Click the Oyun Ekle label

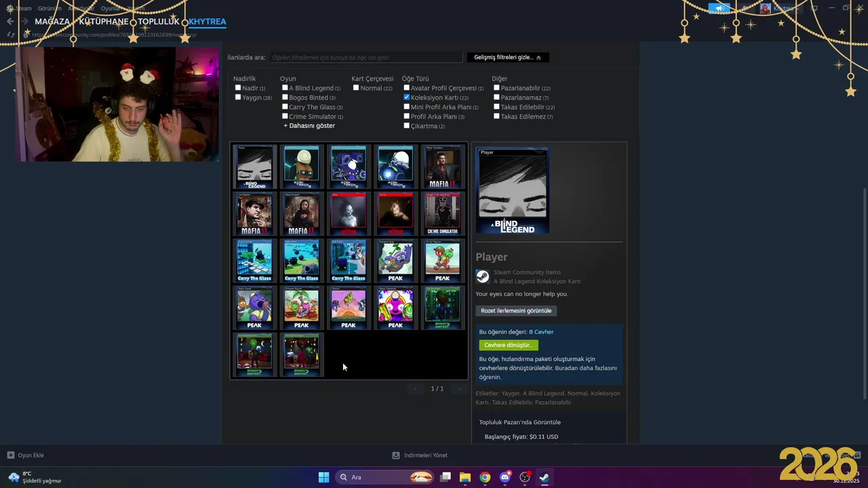(x=31, y=455)
